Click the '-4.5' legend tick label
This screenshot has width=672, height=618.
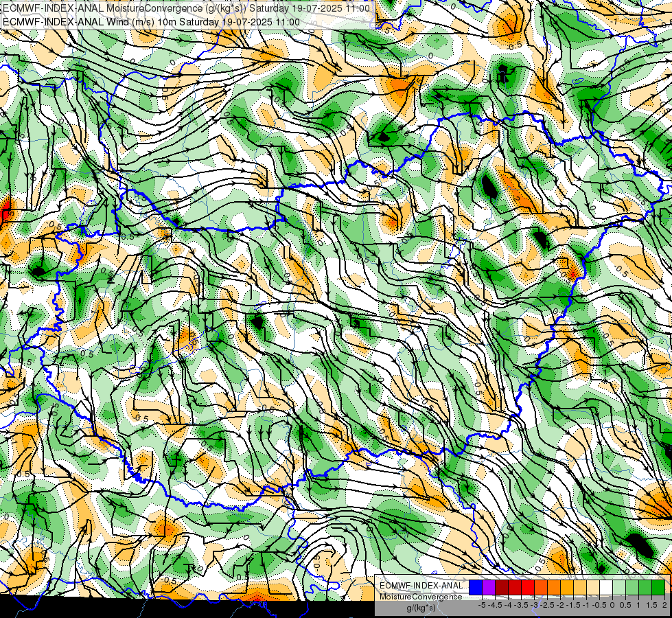[495, 605]
